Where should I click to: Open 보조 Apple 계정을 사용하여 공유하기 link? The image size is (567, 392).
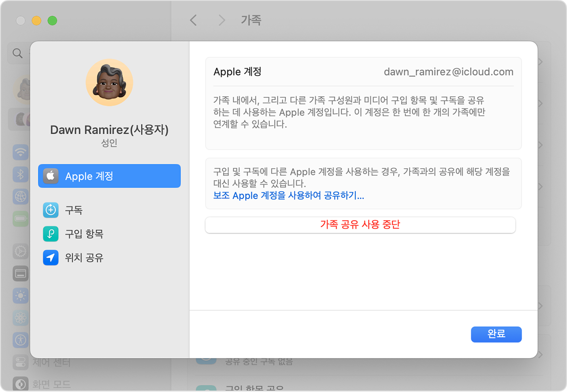[289, 196]
